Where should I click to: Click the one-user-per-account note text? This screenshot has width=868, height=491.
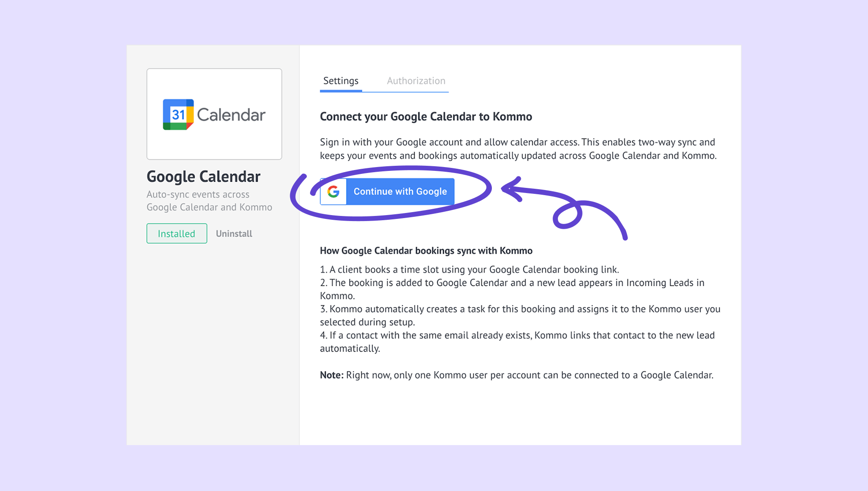[x=529, y=375]
